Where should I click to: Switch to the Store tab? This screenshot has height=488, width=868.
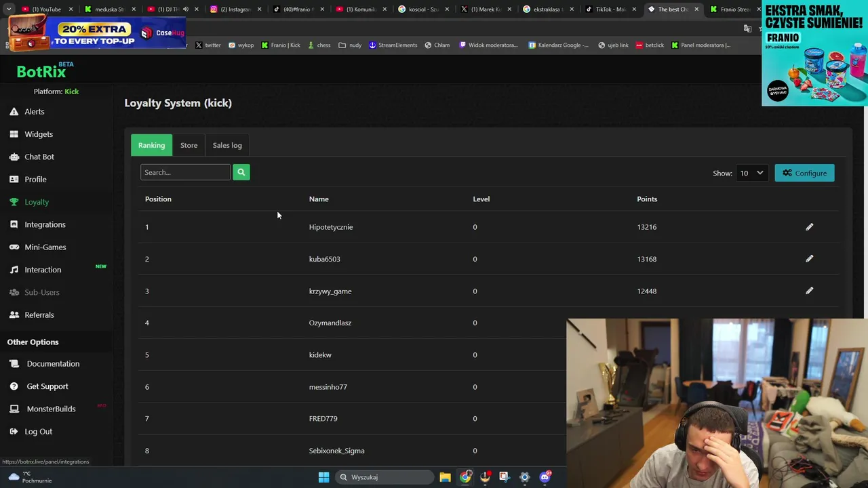click(x=189, y=145)
